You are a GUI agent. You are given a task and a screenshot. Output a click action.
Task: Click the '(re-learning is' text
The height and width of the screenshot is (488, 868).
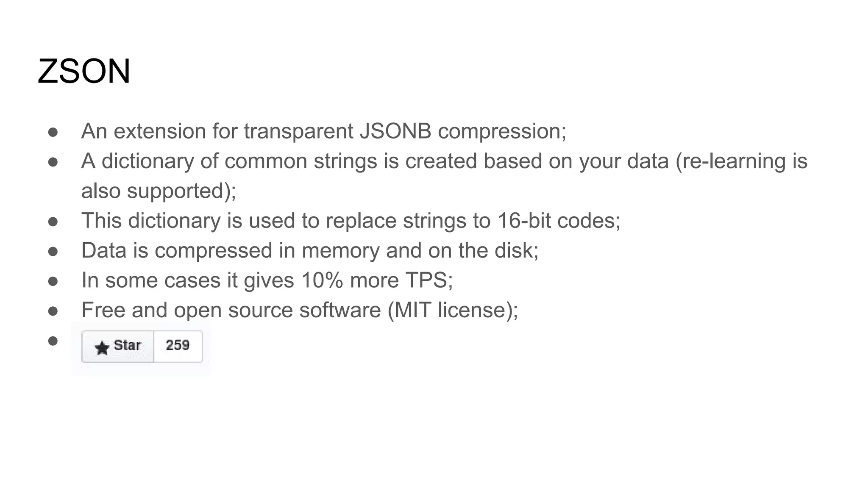click(742, 161)
